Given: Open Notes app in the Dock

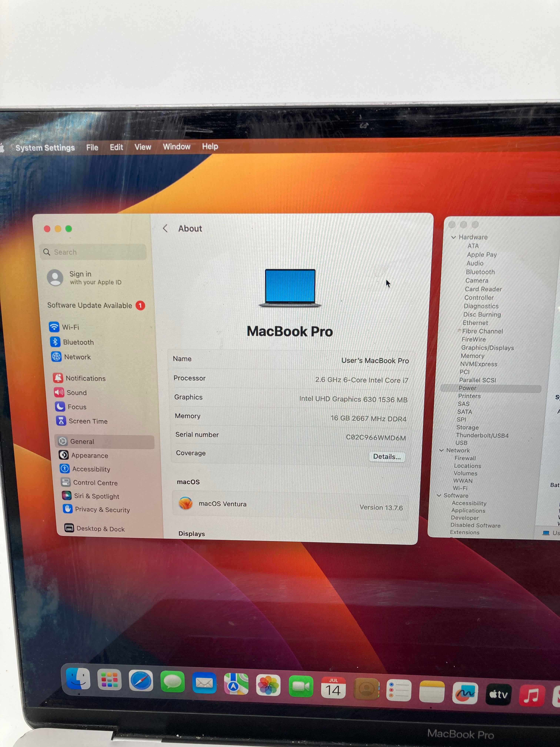Looking at the screenshot, I should click(x=432, y=692).
